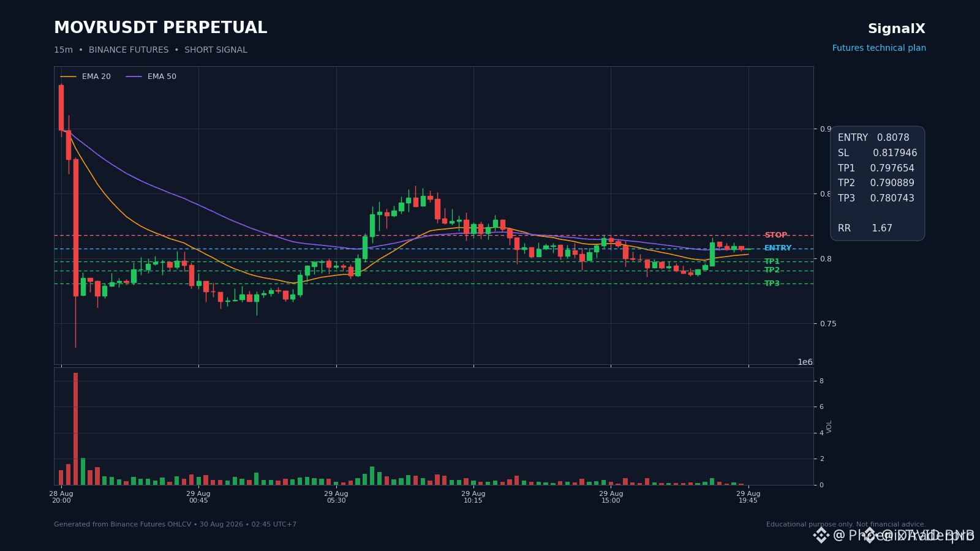Select the EMA 20 legend entry

click(x=86, y=77)
